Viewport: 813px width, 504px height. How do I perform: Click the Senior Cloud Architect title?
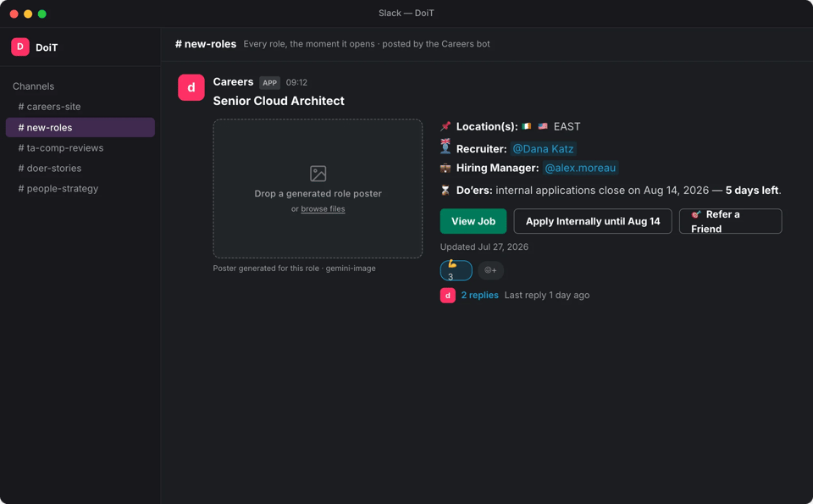[x=279, y=101]
